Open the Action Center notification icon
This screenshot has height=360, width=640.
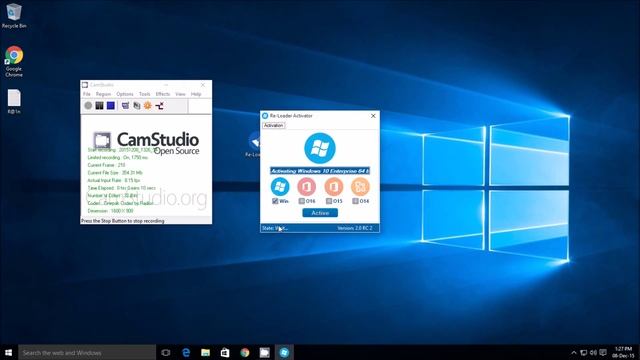(603, 353)
